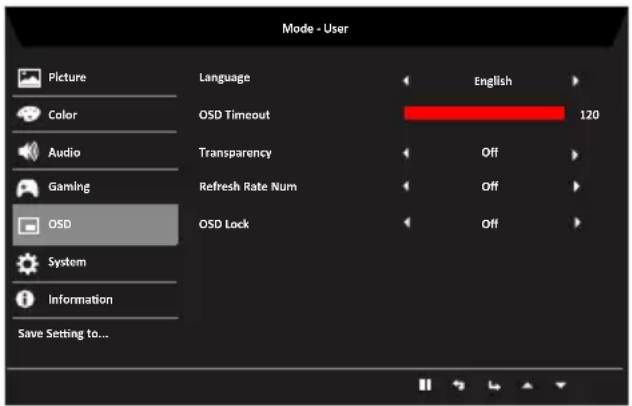632x406 pixels.
Task: Click right arrow for Refresh Rate Num
Action: [576, 186]
